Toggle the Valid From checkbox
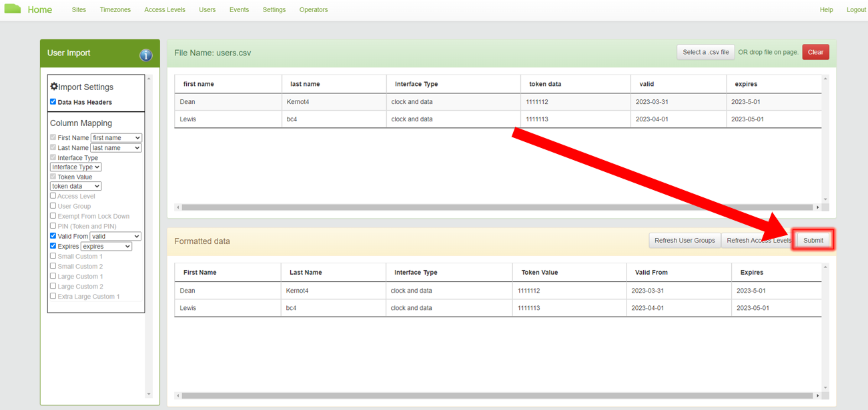 click(53, 236)
